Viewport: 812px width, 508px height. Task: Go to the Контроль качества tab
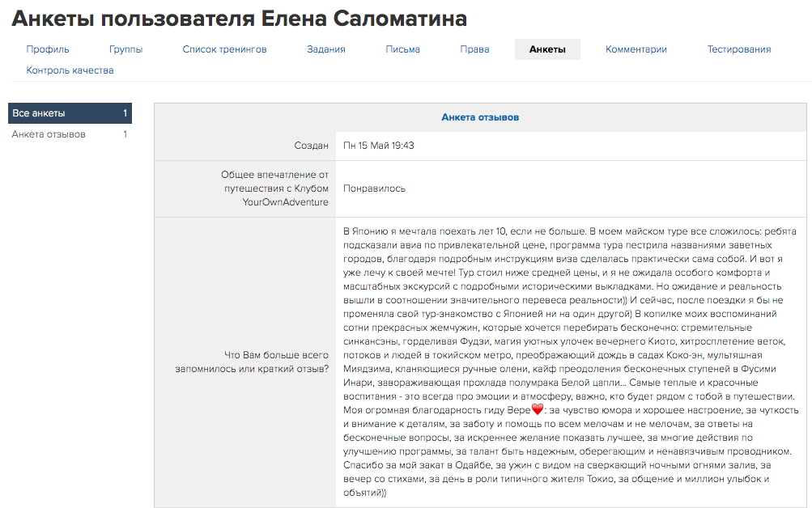(x=70, y=70)
